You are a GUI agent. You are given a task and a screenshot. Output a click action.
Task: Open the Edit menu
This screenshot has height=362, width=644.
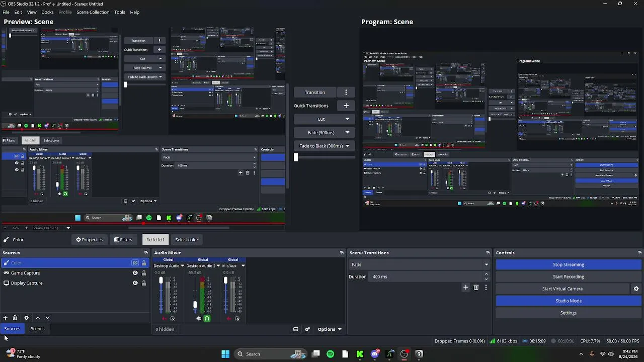(18, 12)
